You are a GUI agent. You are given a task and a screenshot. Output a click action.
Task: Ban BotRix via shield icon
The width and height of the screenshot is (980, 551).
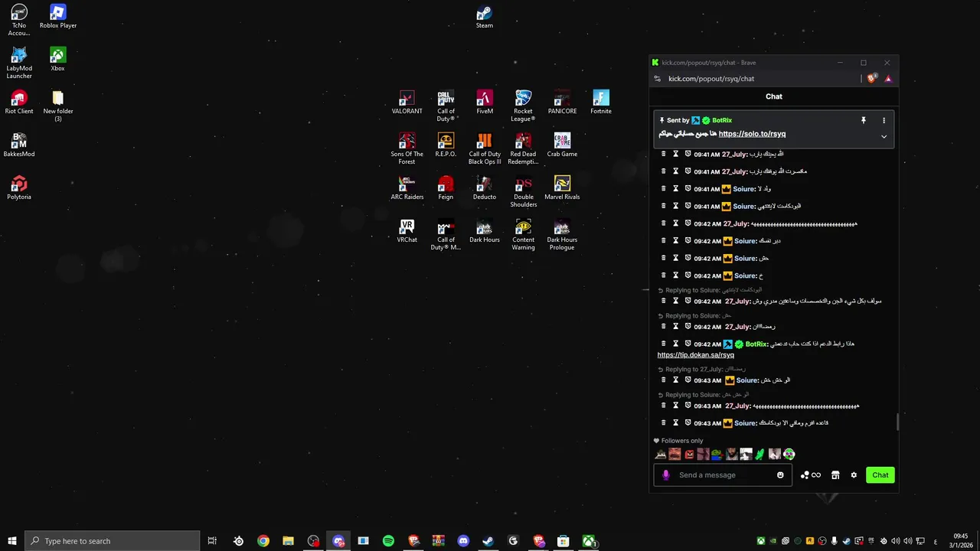point(688,344)
